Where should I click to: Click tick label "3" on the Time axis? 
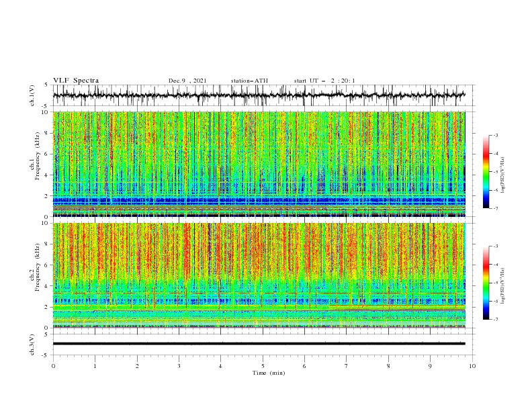coord(179,366)
